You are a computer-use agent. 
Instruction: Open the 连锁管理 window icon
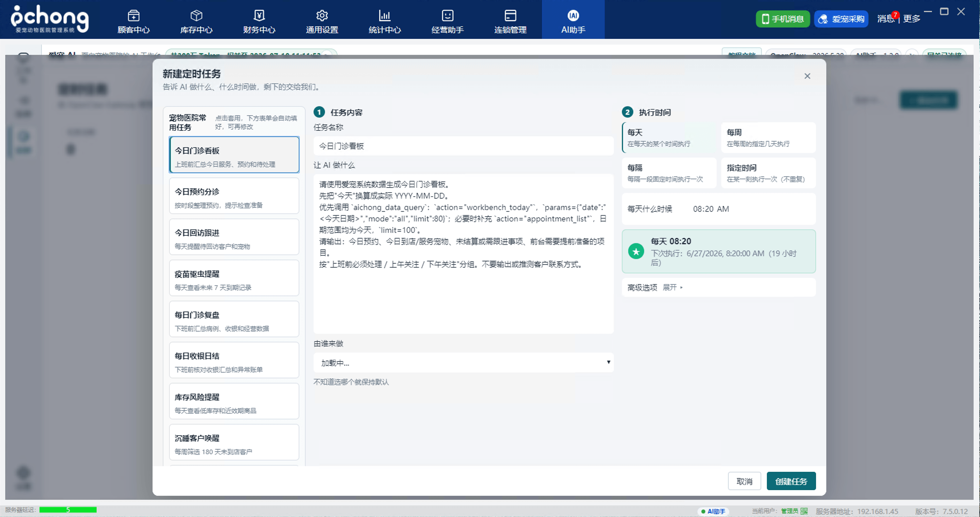[510, 16]
